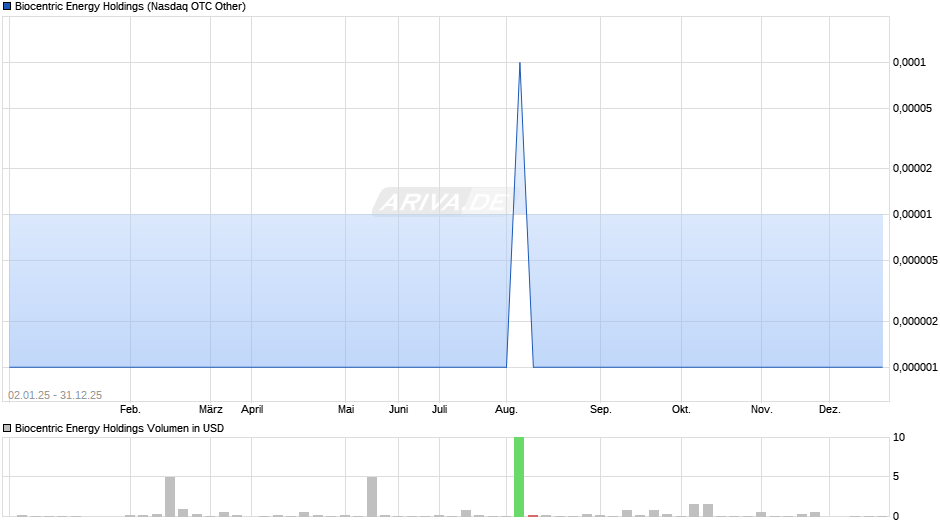
Task: Click the März axis label
Action: click(x=210, y=409)
